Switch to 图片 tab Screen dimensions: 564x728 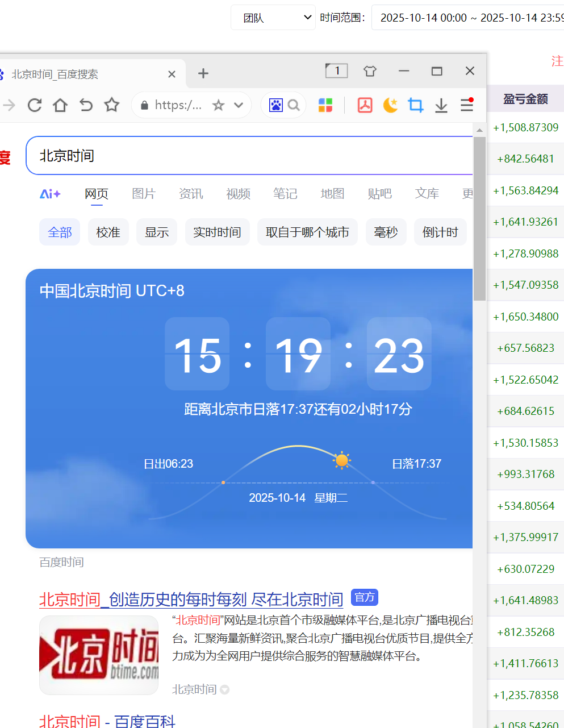(144, 194)
